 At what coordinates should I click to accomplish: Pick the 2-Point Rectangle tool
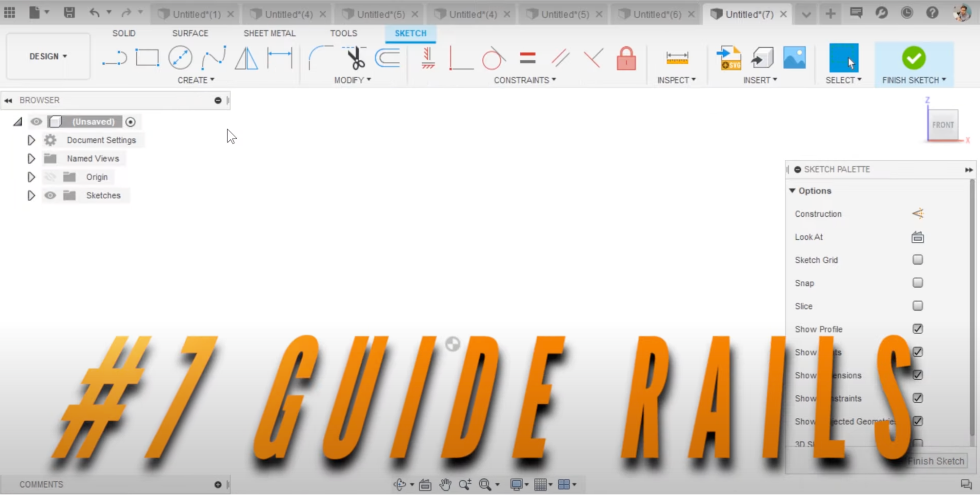point(147,58)
